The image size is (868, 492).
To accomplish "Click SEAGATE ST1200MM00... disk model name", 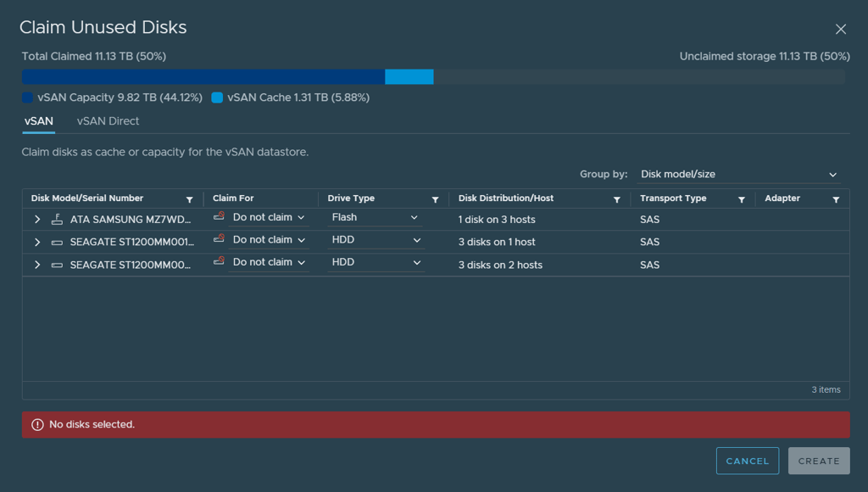I will (x=131, y=265).
